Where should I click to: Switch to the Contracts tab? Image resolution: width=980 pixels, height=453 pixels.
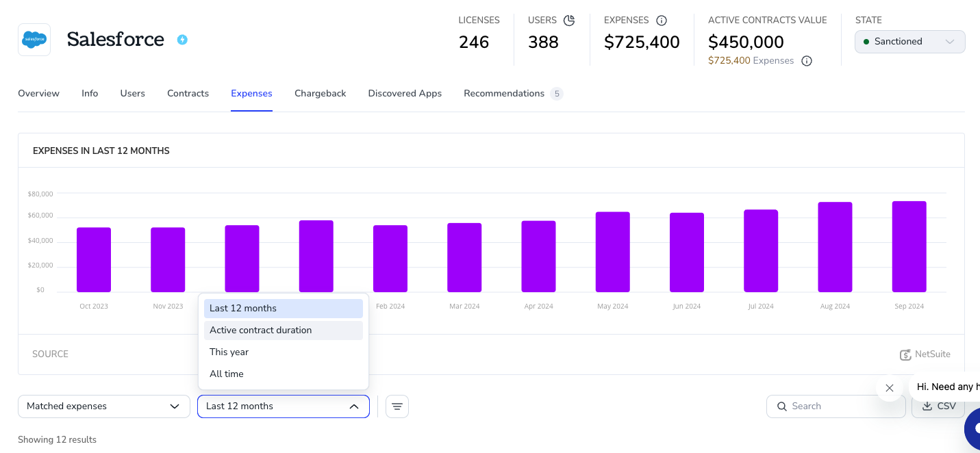coord(188,94)
